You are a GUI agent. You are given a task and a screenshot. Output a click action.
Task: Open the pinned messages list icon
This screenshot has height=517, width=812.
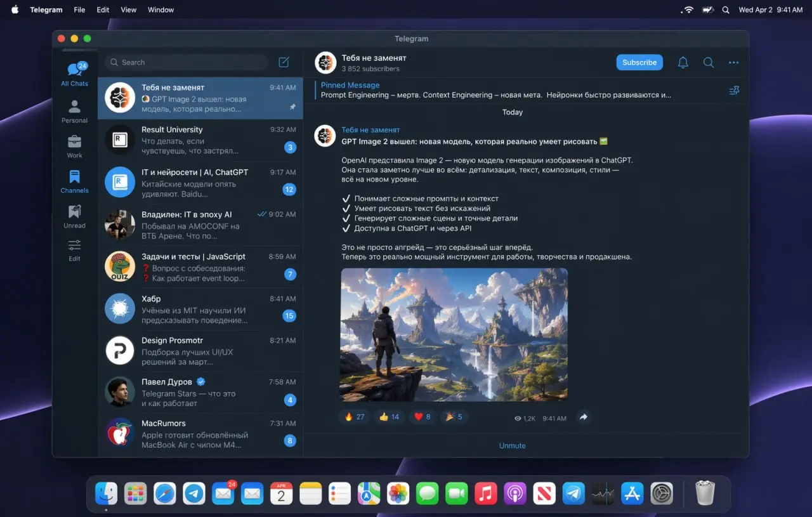(x=734, y=91)
